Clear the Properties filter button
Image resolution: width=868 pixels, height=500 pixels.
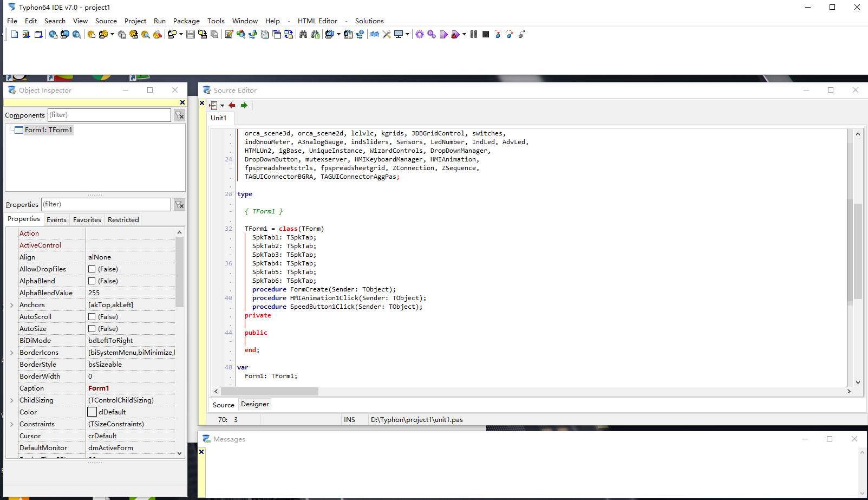pyautogui.click(x=179, y=205)
